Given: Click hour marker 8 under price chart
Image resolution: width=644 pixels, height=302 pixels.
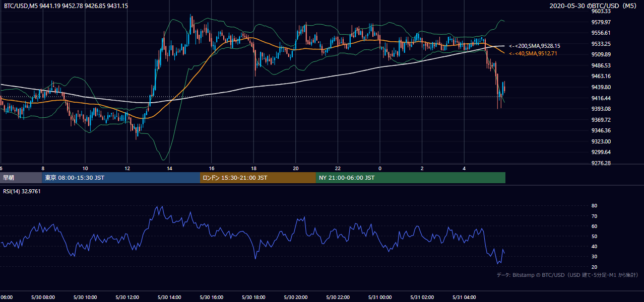Looking at the screenshot, I should pyautogui.click(x=43, y=169).
